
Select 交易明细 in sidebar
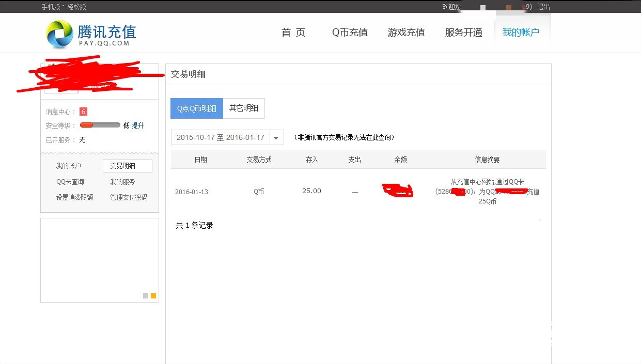(128, 166)
